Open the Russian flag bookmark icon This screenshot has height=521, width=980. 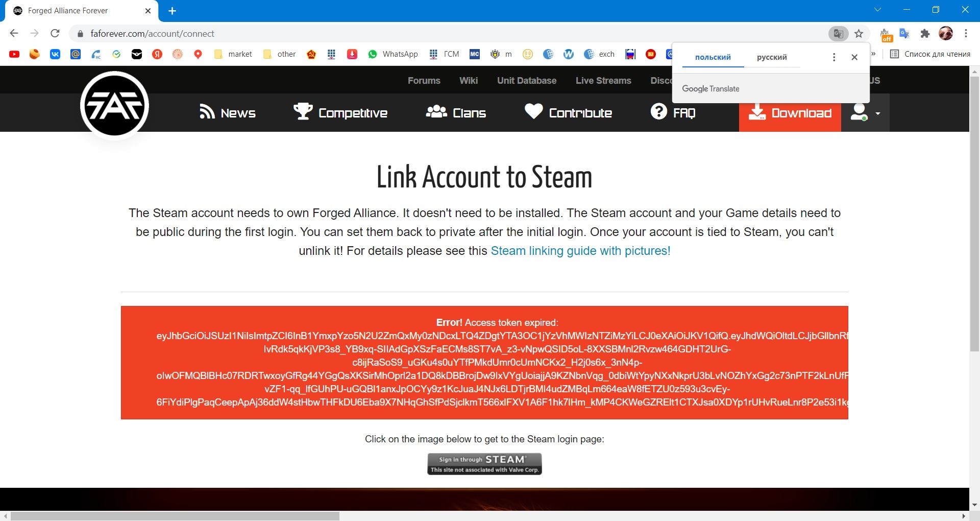tap(630, 54)
